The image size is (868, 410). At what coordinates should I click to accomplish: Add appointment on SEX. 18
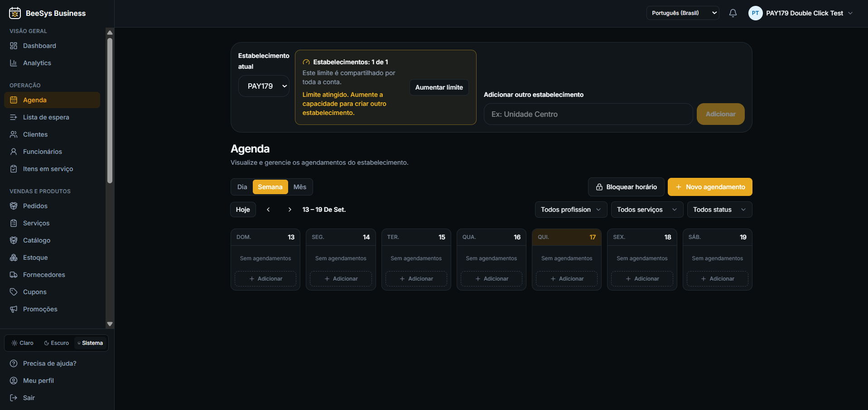click(x=642, y=279)
